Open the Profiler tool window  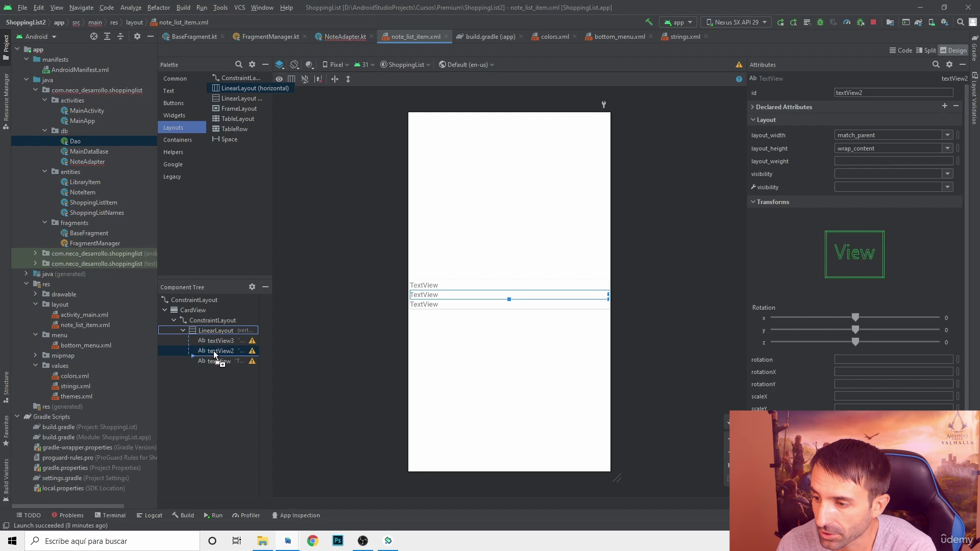(246, 515)
